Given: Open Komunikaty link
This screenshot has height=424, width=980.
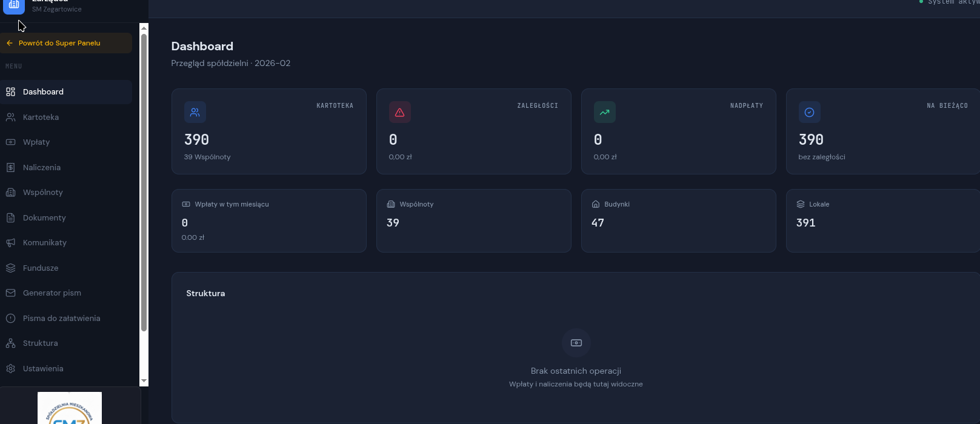Looking at the screenshot, I should [x=66, y=243].
